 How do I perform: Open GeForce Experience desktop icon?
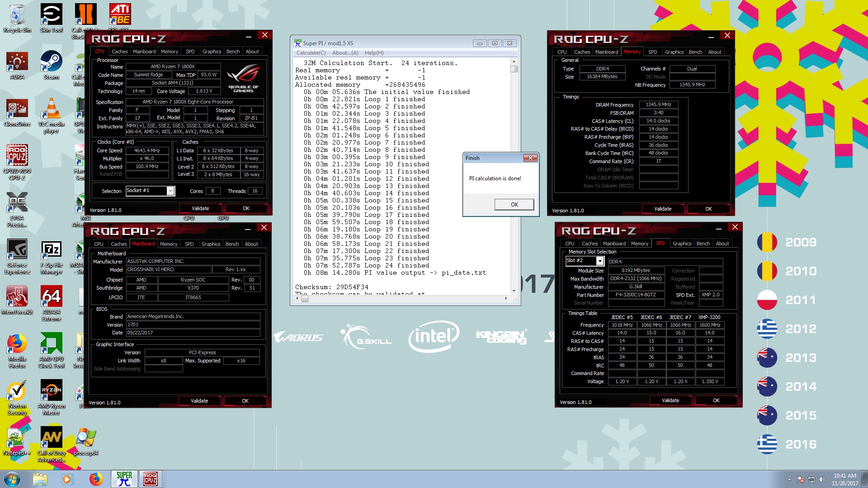[17, 256]
